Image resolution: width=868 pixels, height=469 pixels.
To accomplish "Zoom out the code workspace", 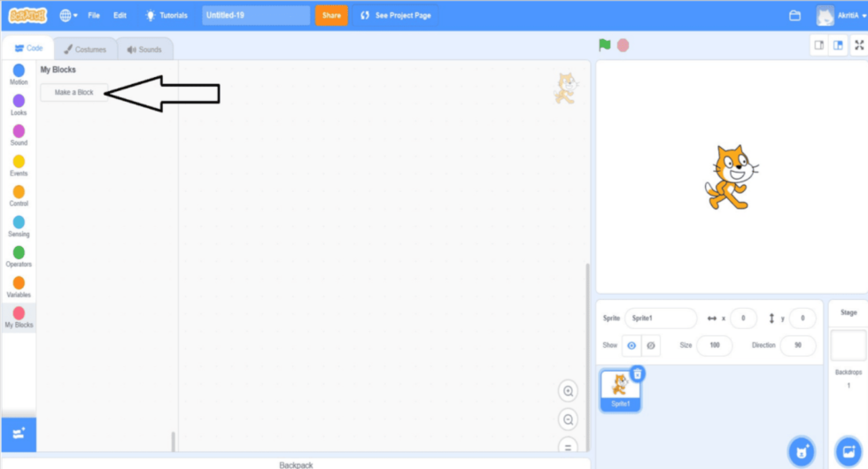I will pos(568,419).
